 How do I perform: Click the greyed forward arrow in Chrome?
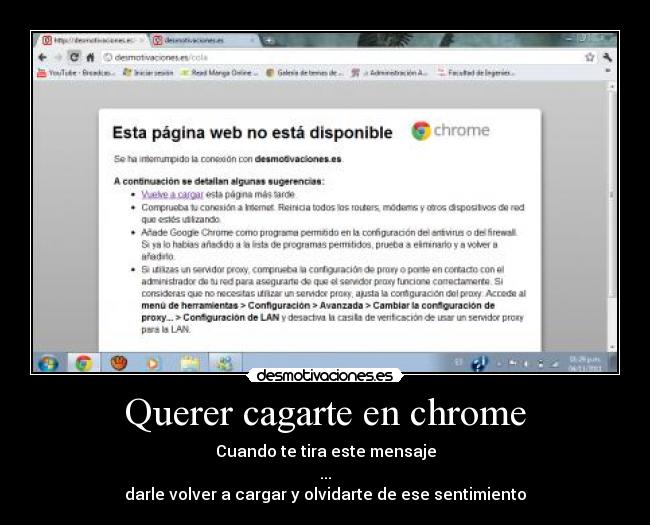58,57
